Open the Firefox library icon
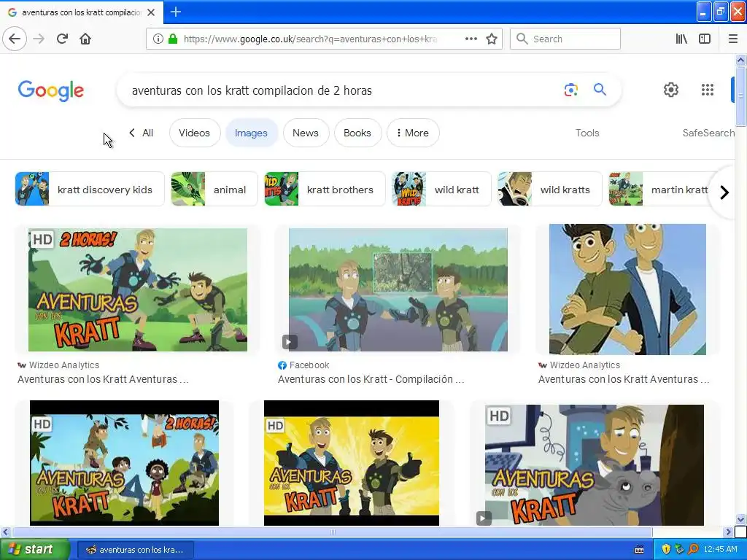Viewport: 747px width, 560px height. 681,39
